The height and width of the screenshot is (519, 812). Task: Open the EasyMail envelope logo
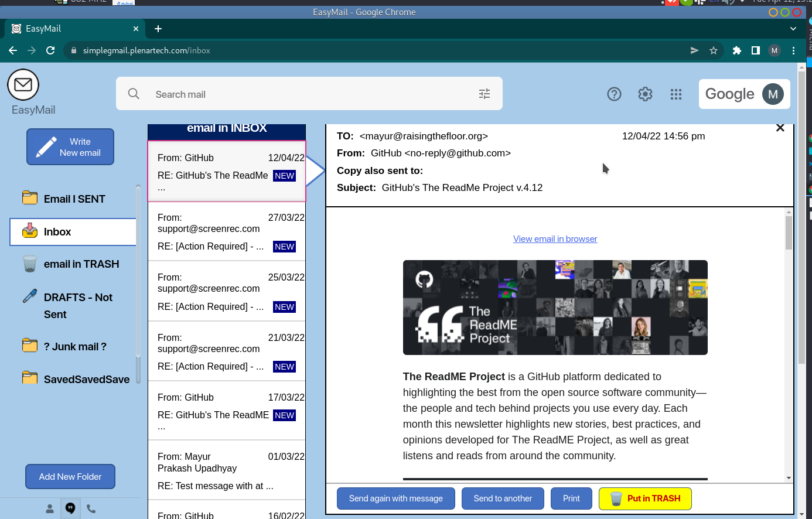(23, 84)
